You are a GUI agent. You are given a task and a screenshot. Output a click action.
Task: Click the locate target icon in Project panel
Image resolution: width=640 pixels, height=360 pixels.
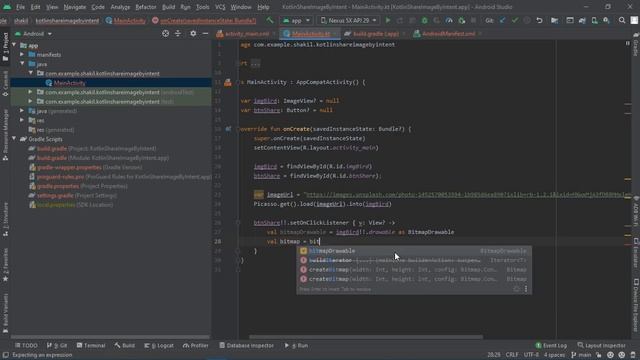(165, 33)
